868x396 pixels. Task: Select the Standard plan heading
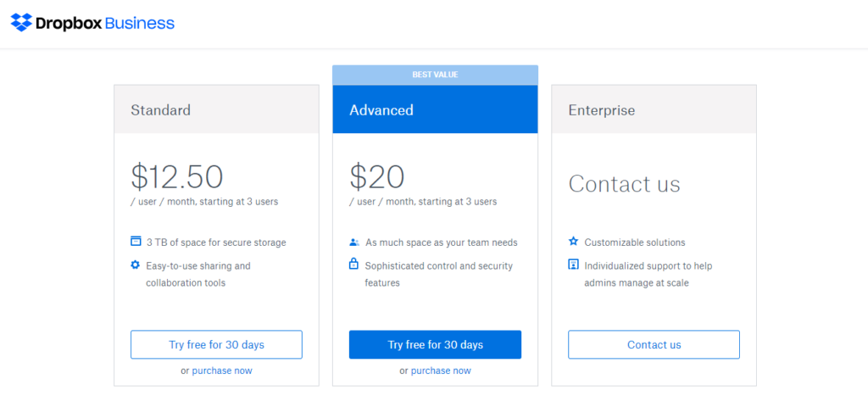(x=160, y=109)
